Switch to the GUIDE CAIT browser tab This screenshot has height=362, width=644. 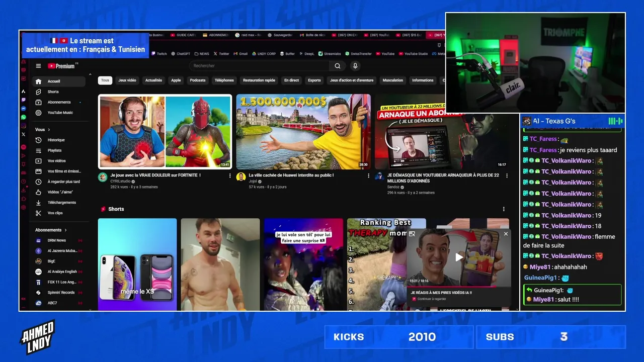click(183, 35)
